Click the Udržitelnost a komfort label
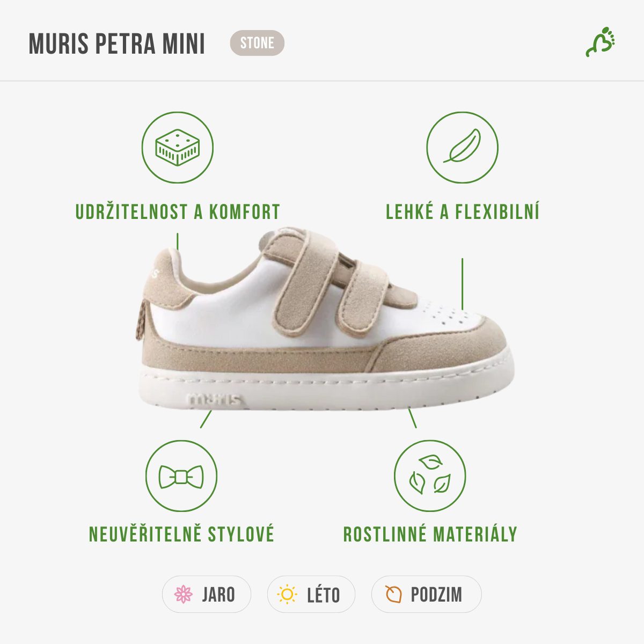644x644 pixels. pyautogui.click(x=178, y=212)
